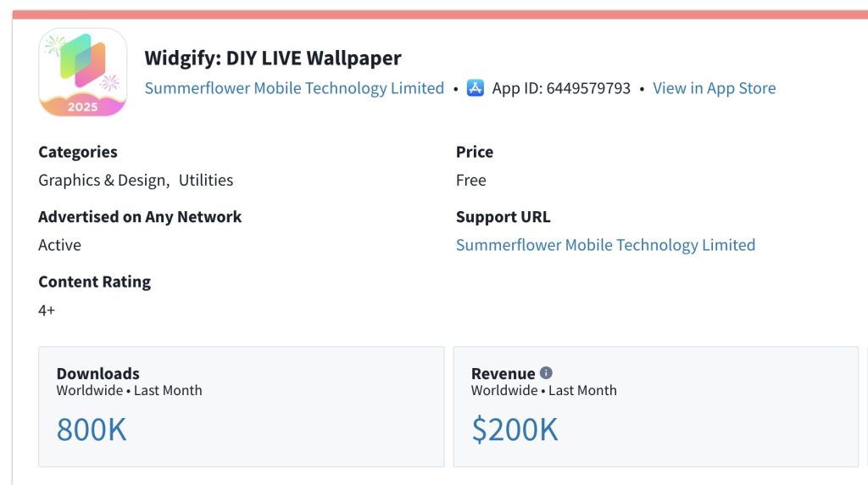Click the Utilities category
The height and width of the screenshot is (485, 868).
pos(206,180)
